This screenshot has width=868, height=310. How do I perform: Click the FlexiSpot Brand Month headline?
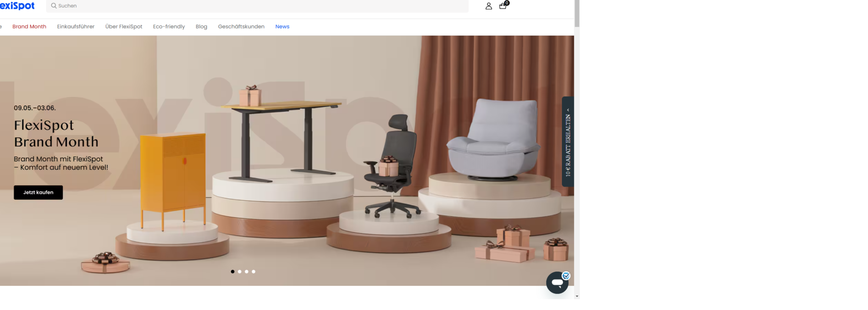tap(56, 133)
